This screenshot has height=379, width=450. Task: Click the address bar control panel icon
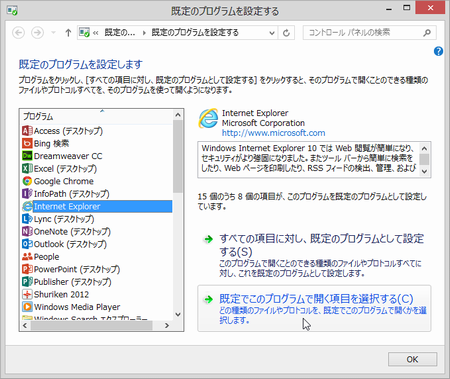coord(84,32)
